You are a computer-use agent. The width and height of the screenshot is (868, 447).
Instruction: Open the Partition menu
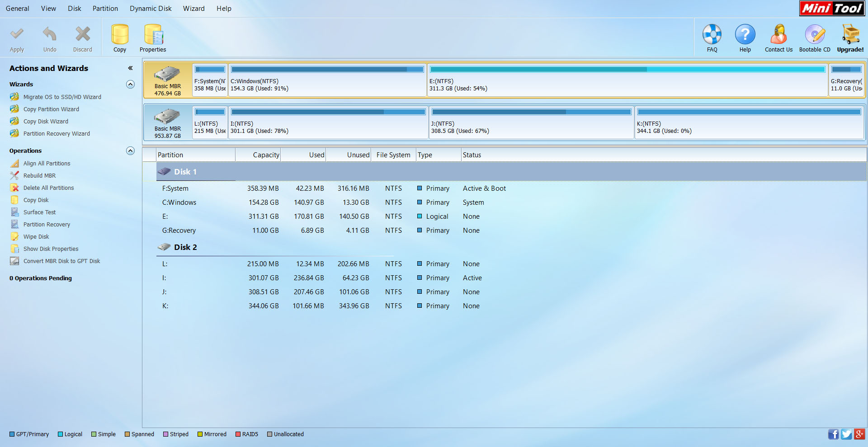coord(105,8)
